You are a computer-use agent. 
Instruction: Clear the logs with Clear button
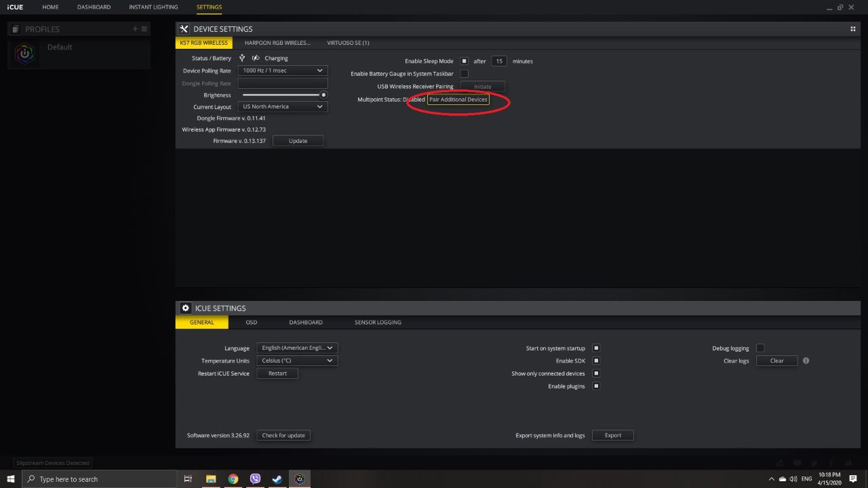777,361
